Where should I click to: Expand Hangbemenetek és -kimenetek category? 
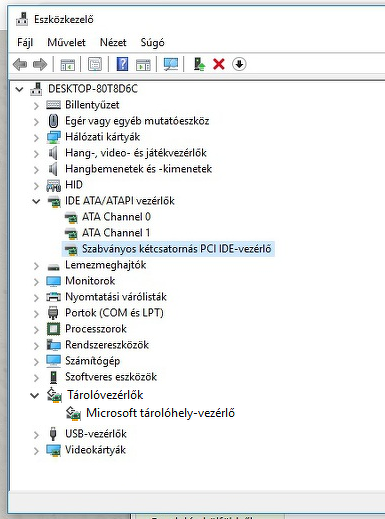[36, 170]
